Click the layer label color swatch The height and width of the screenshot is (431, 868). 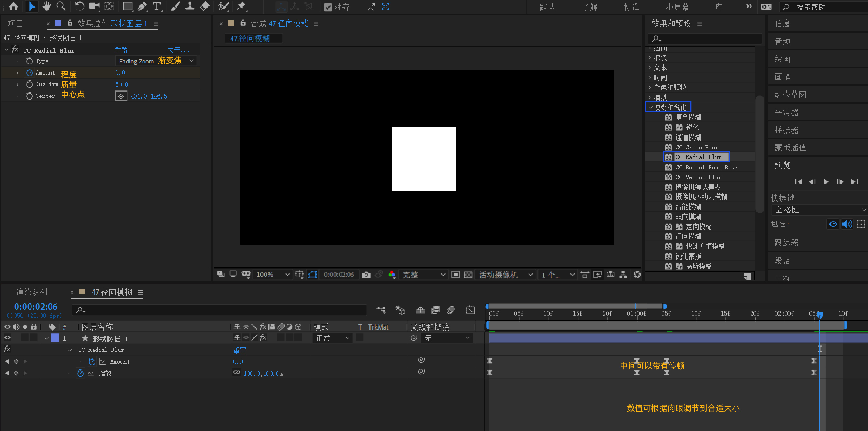55,338
